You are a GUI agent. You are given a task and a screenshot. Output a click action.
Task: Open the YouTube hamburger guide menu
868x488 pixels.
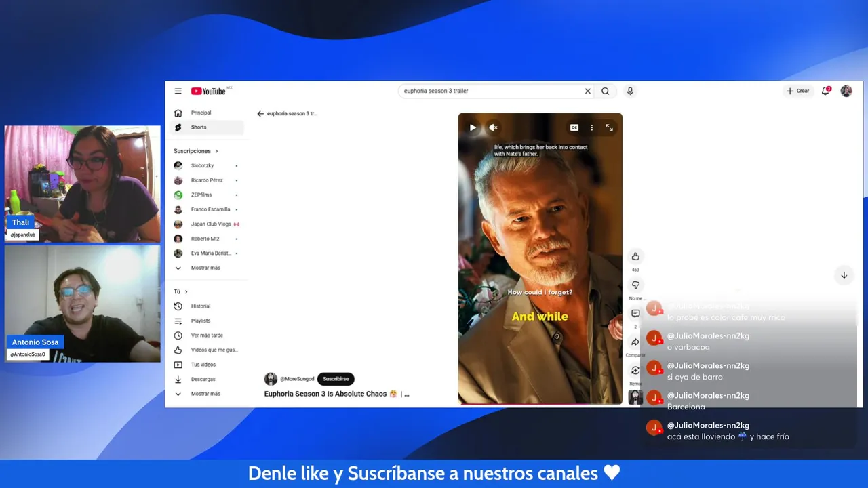[178, 91]
